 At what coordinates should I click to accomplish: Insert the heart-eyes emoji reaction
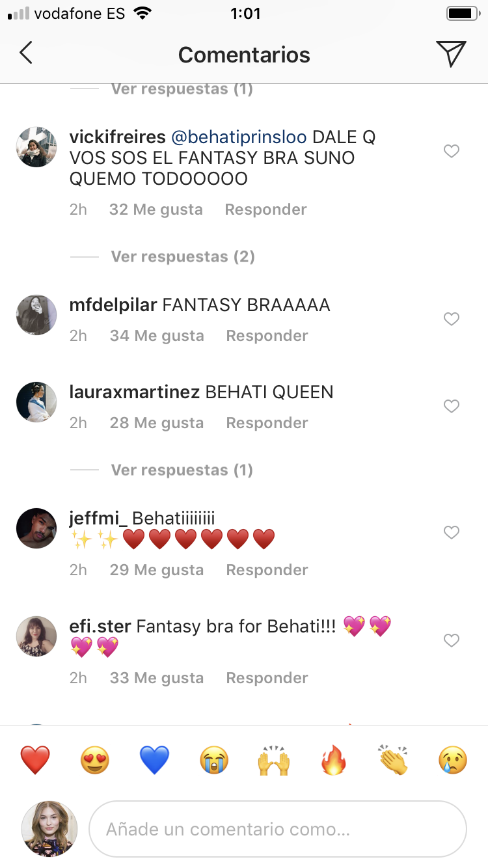pyautogui.click(x=95, y=760)
